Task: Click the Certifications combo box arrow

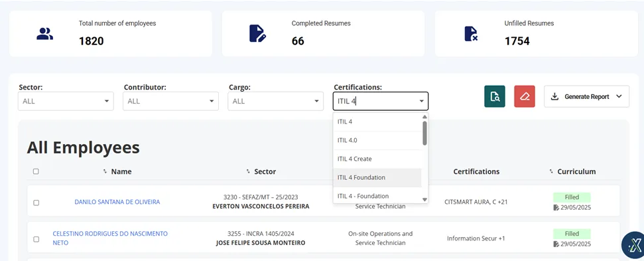Action: pyautogui.click(x=421, y=101)
